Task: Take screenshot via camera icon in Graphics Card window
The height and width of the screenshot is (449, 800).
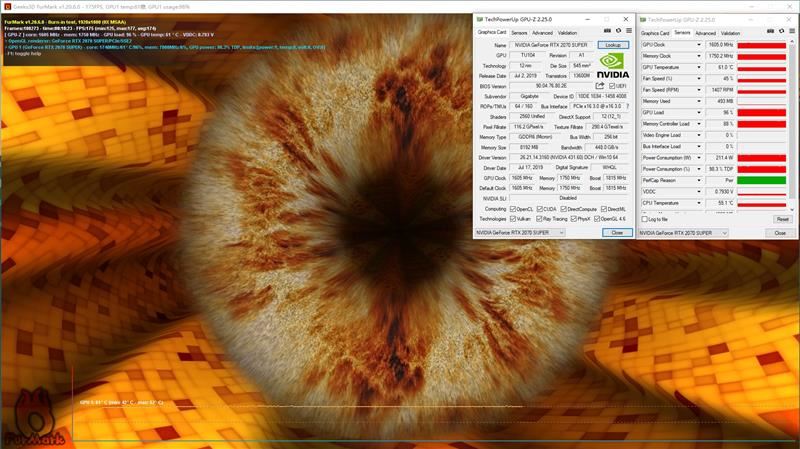Action: [x=607, y=31]
